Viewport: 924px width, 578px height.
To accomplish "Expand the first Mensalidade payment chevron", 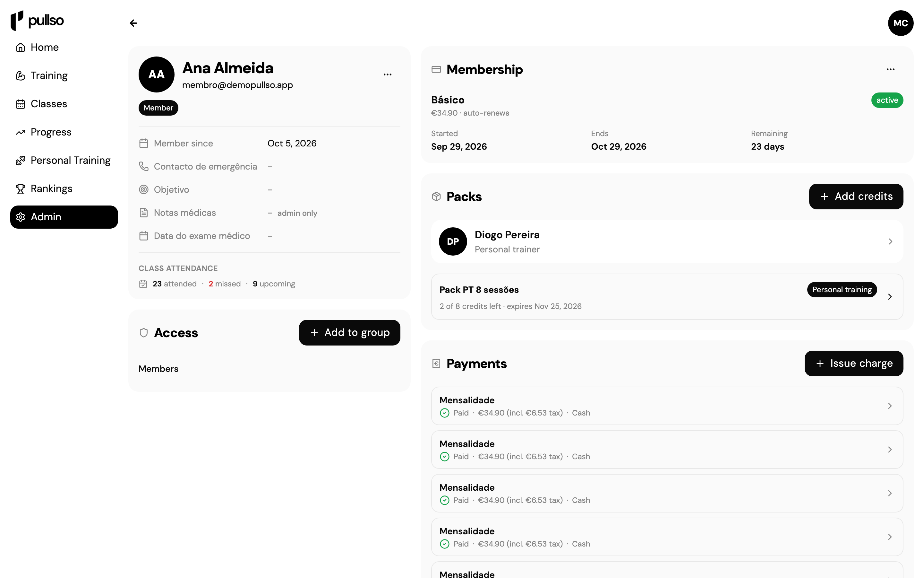I will tap(890, 406).
